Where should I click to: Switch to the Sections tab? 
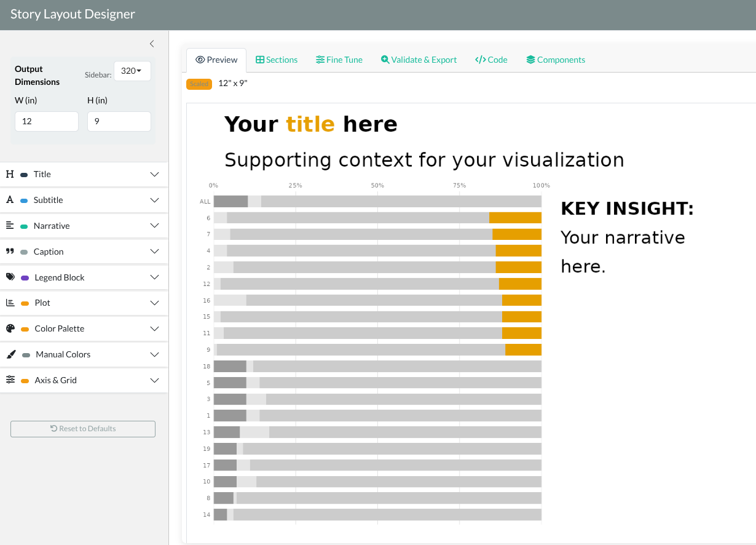[x=277, y=60]
